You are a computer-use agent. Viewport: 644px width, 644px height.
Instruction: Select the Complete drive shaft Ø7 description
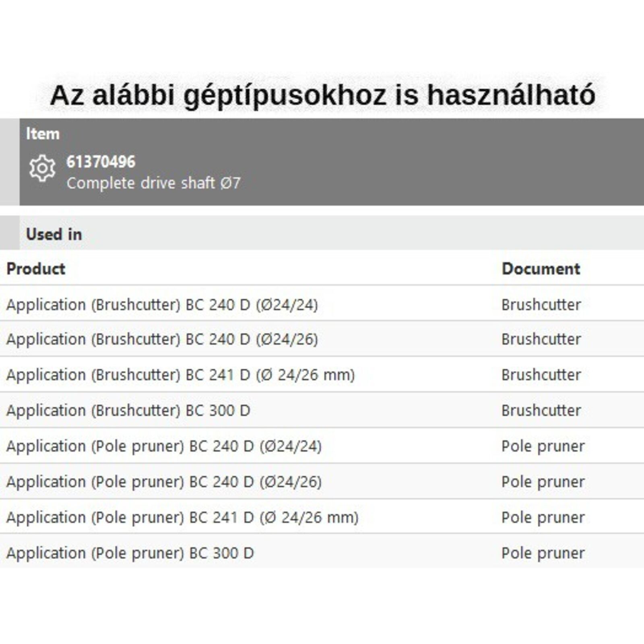[153, 183]
